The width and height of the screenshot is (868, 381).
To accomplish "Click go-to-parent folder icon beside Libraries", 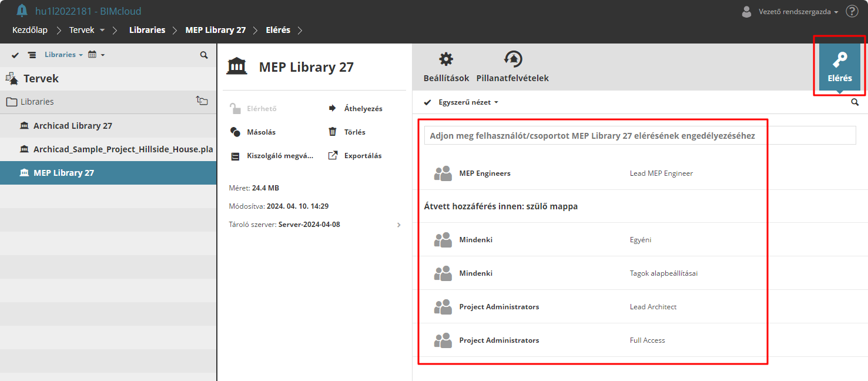I will coord(202,101).
